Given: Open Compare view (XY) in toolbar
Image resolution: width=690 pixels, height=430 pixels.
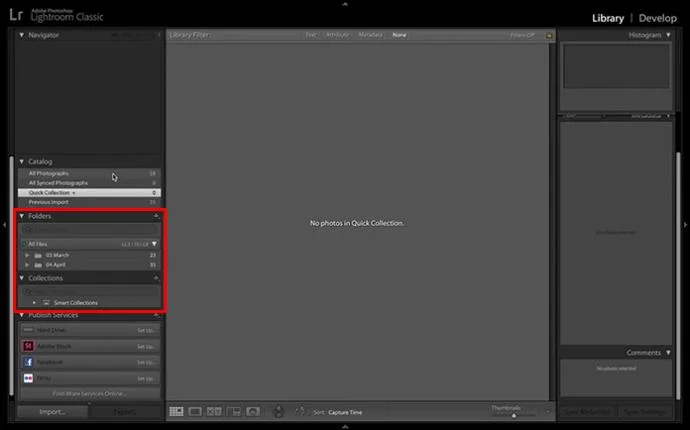Looking at the screenshot, I should tap(214, 411).
